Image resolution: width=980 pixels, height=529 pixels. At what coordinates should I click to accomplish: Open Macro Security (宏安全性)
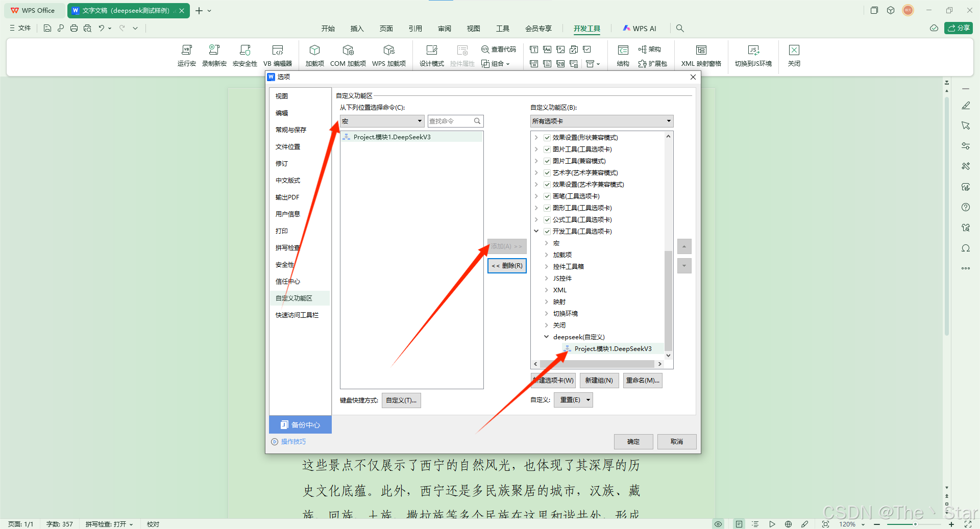point(244,56)
